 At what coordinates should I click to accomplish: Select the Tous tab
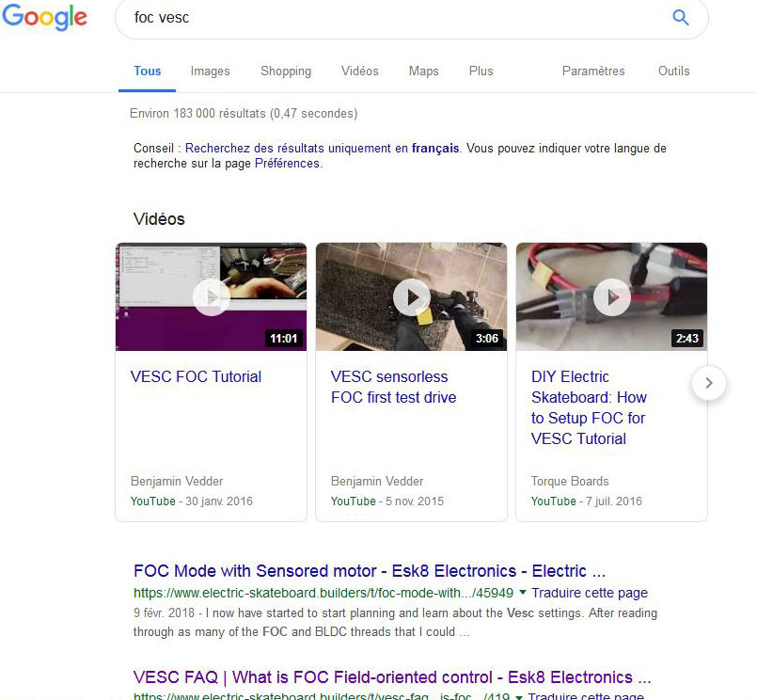pyautogui.click(x=148, y=71)
